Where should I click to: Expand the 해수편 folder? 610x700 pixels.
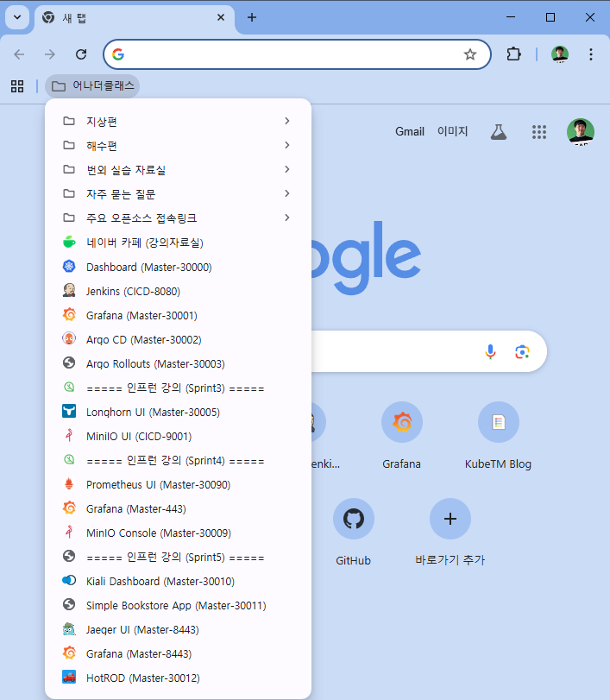178,145
